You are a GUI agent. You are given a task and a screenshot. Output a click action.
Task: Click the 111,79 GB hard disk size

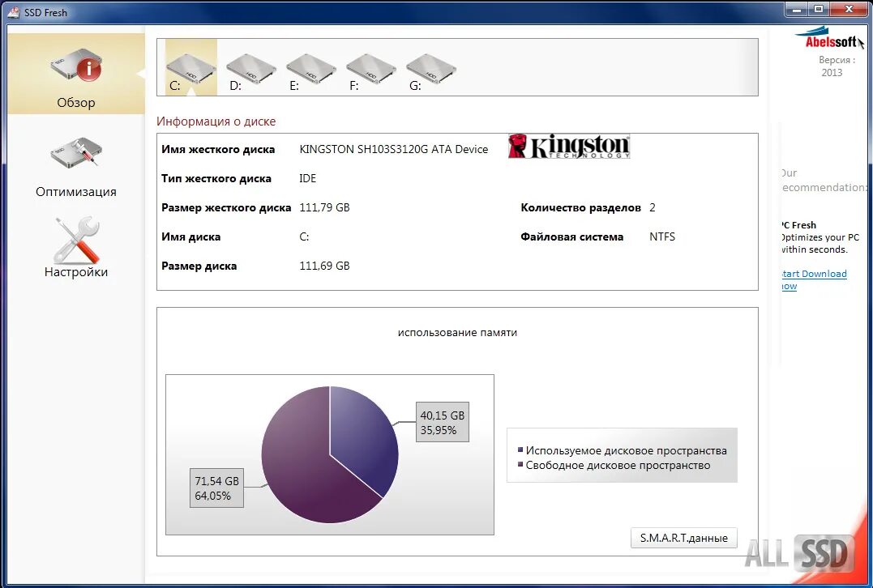coord(324,207)
